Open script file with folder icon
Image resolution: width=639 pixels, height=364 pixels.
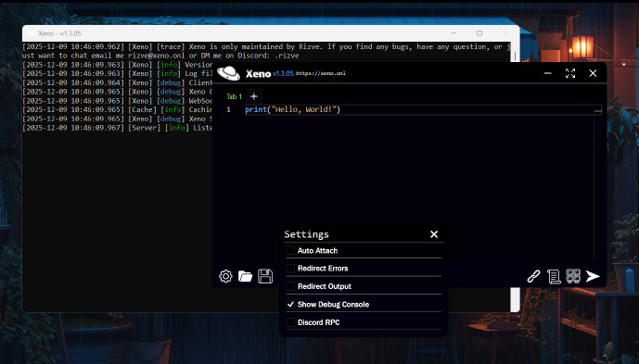pyautogui.click(x=246, y=276)
